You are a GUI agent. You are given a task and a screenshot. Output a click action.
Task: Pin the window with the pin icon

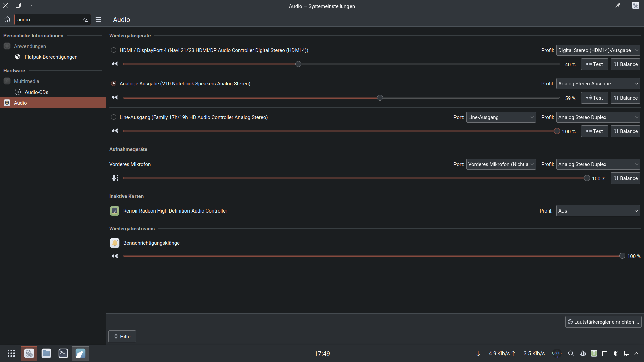point(618,6)
